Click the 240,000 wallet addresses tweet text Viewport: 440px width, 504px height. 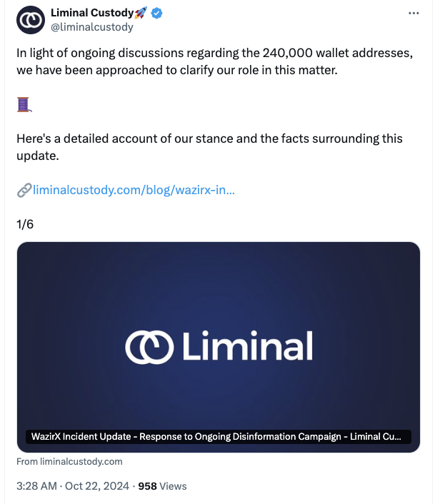(338, 53)
